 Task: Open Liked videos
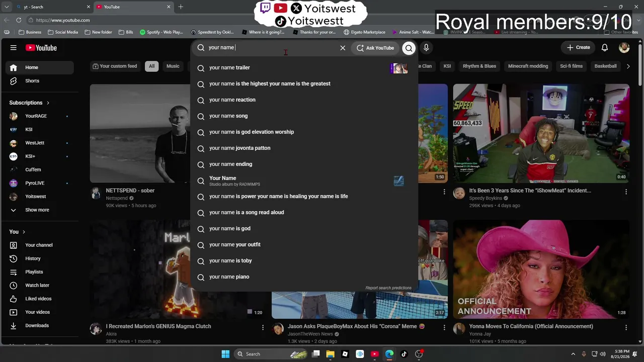tap(40, 299)
